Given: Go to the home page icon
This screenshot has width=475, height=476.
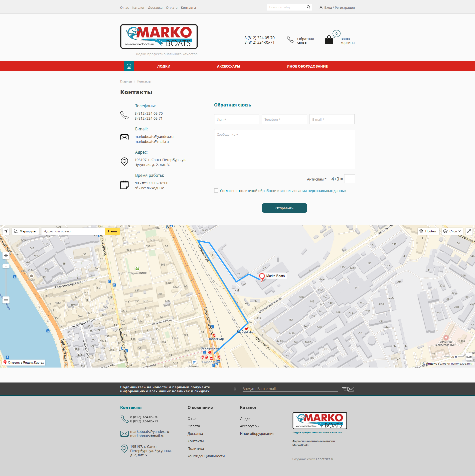Looking at the screenshot, I should click(x=129, y=66).
